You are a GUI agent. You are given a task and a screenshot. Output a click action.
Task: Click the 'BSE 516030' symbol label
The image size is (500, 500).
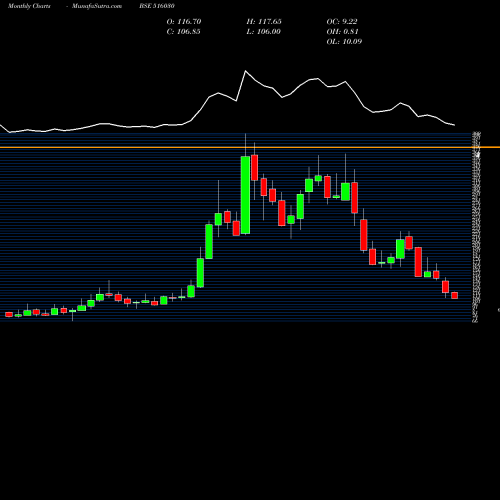(157, 6)
